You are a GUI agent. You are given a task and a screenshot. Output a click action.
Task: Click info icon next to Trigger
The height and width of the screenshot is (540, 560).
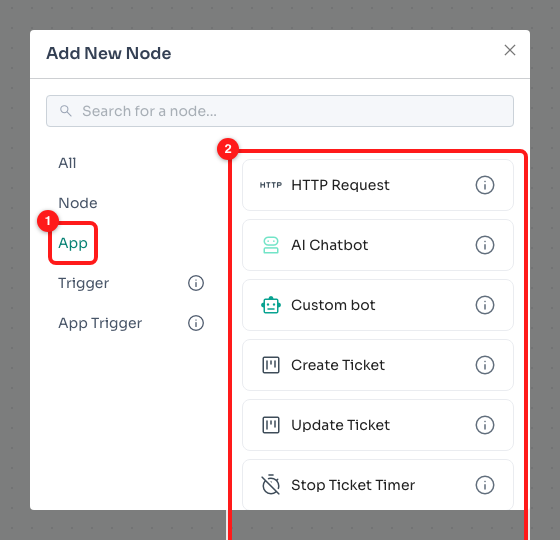[x=196, y=283]
